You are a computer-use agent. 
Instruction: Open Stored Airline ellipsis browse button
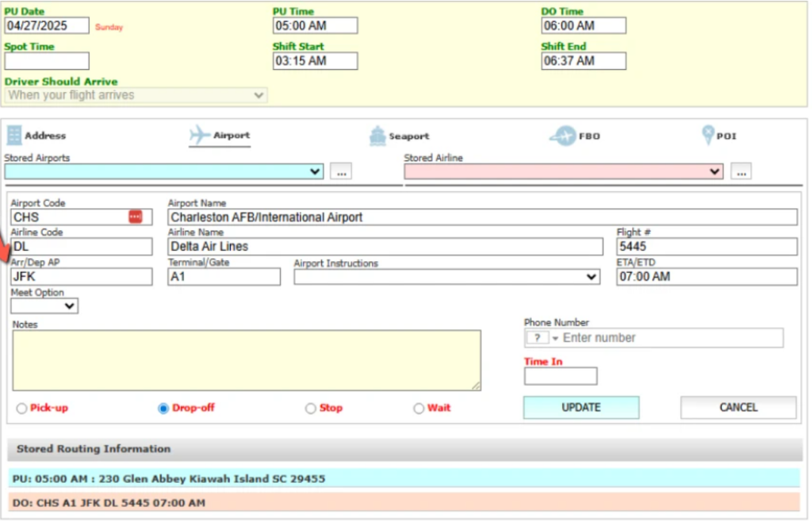[x=741, y=171]
